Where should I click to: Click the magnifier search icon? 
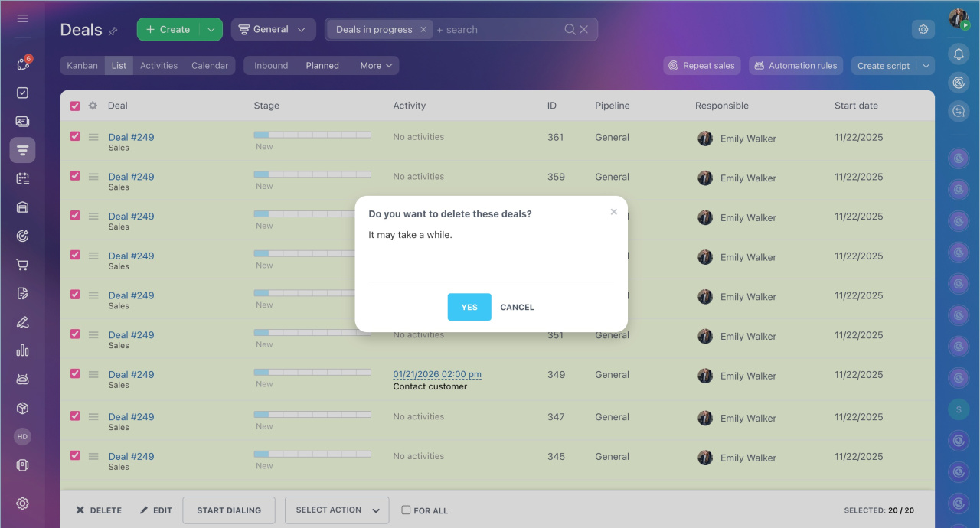click(570, 29)
